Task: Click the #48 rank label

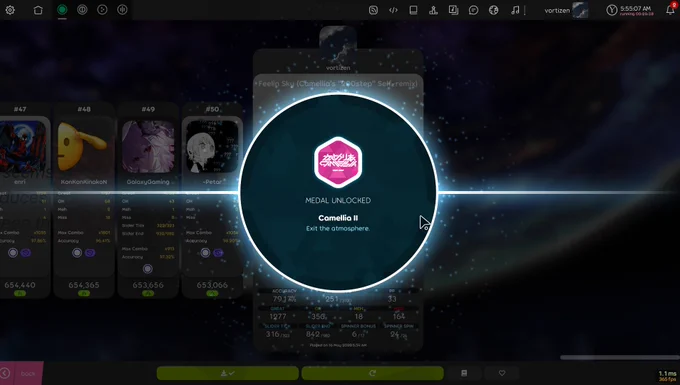Action: 84,109
